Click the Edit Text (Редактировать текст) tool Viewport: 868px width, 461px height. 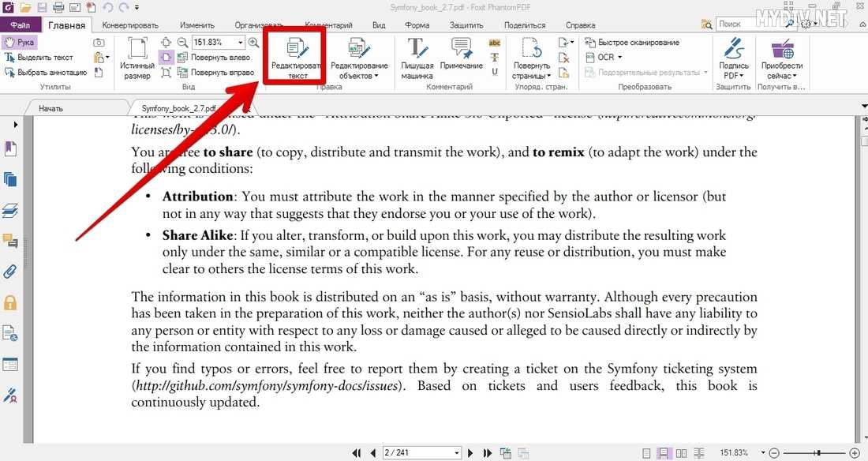coord(297,57)
